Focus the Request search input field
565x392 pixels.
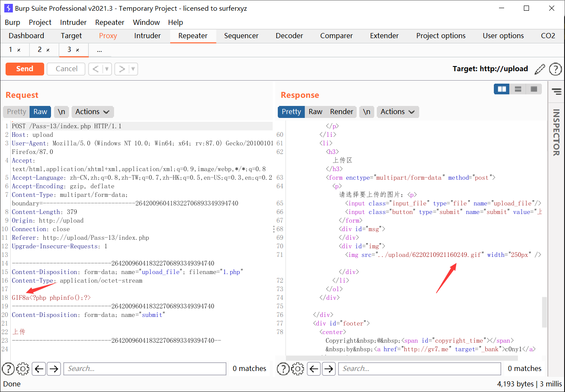point(145,368)
